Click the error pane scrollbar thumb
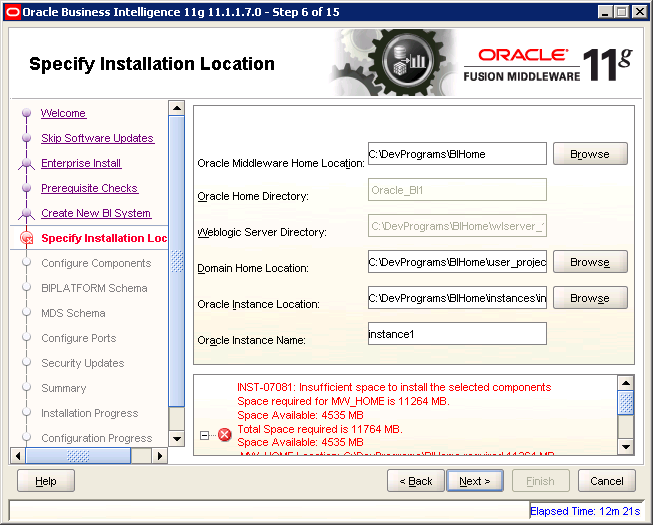Image resolution: width=653 pixels, height=525 pixels. [x=626, y=403]
